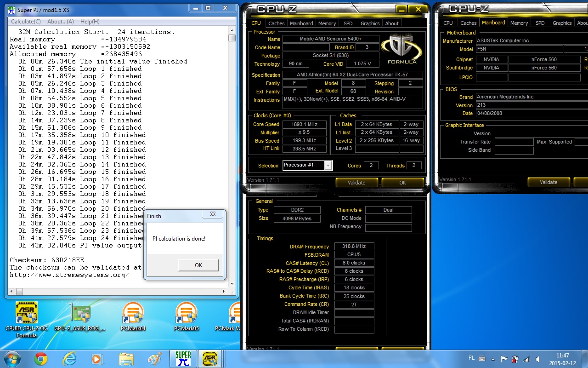Click the Package value Socket S1 (638)
588x368 pixels.
point(331,56)
